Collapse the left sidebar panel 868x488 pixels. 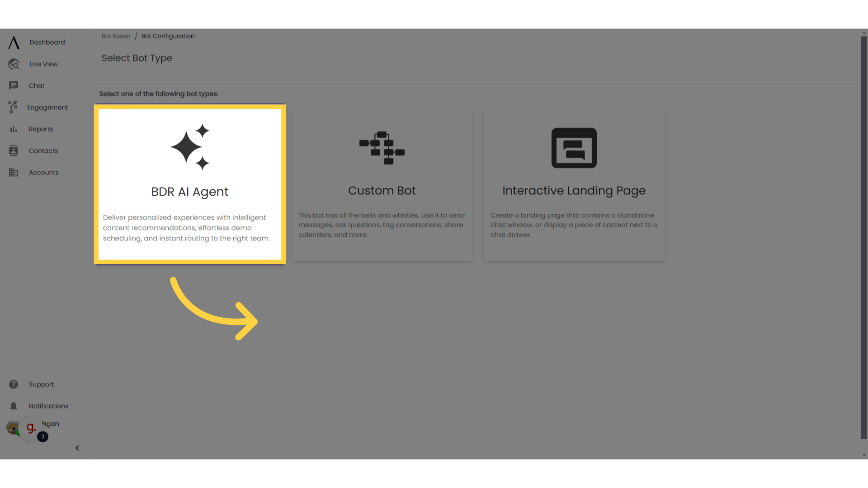click(77, 447)
